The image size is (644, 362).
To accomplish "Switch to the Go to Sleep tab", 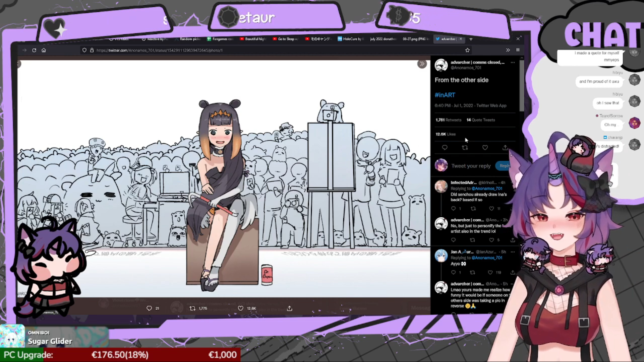I will [285, 39].
